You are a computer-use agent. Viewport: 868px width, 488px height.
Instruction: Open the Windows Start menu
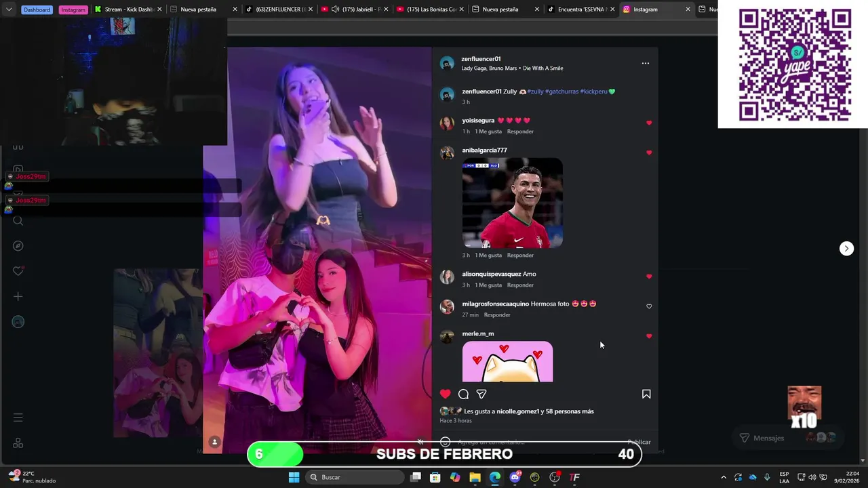pyautogui.click(x=294, y=477)
